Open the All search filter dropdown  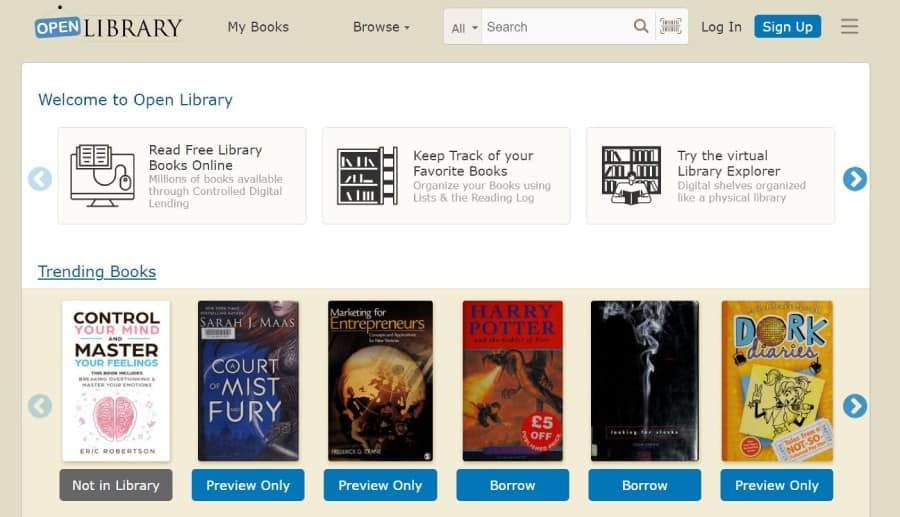coord(464,27)
